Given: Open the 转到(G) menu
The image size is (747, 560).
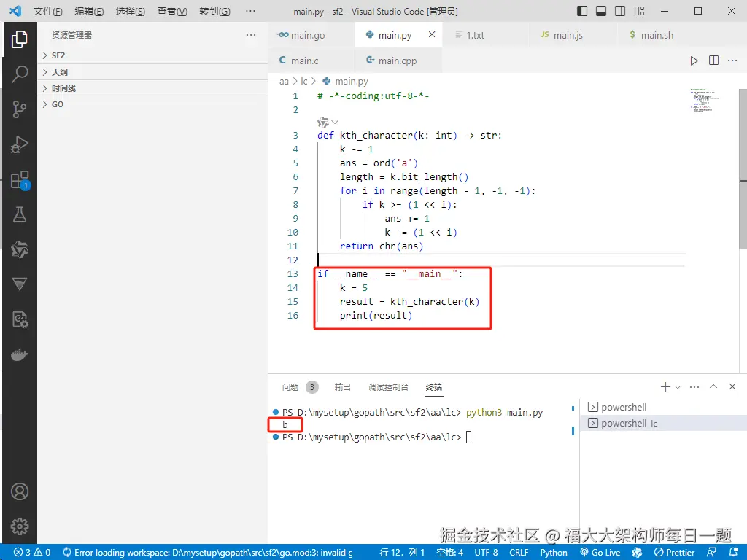Looking at the screenshot, I should (214, 11).
